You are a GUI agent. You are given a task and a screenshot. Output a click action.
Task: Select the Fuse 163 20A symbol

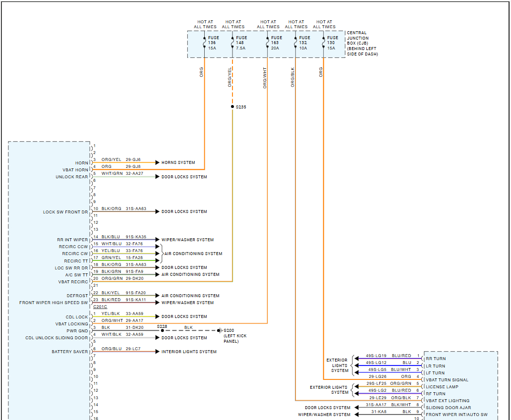pyautogui.click(x=267, y=42)
